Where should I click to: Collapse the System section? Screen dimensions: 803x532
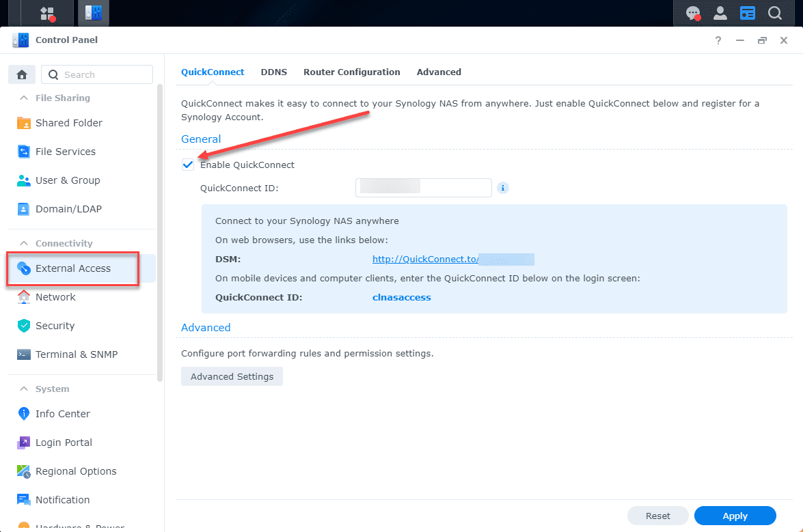click(23, 389)
